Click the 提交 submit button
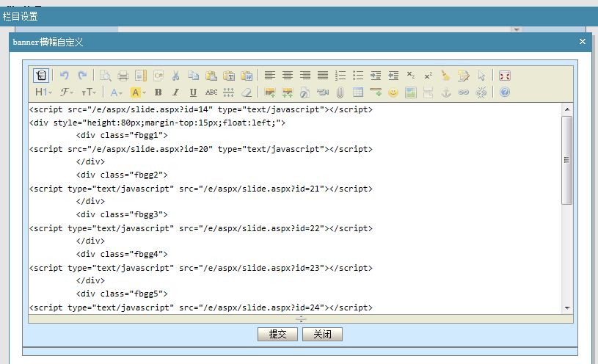This screenshot has width=598, height=364. pyautogui.click(x=277, y=334)
